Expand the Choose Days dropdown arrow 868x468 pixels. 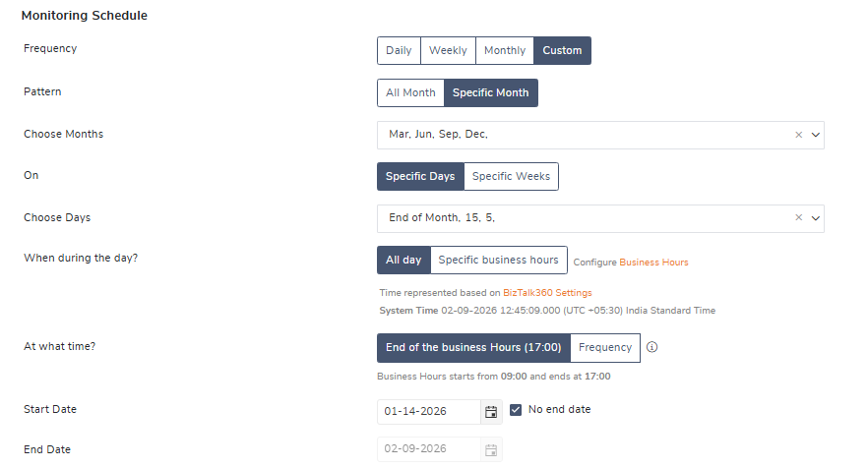pyautogui.click(x=815, y=218)
